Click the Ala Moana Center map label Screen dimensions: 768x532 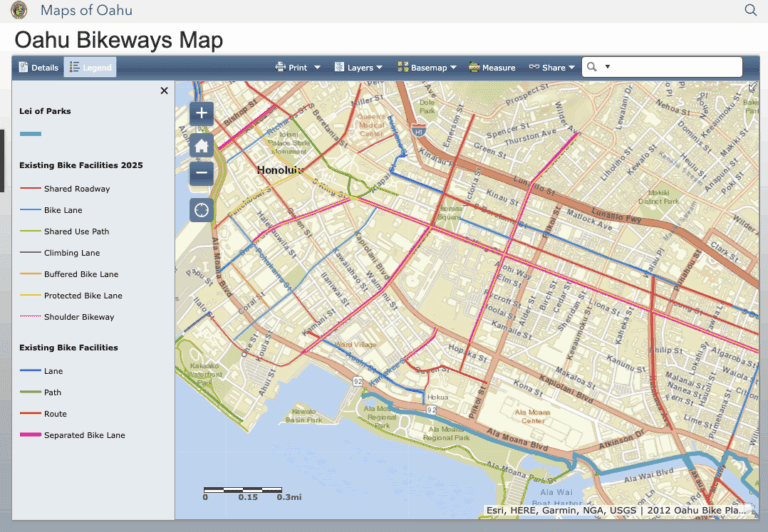click(532, 416)
